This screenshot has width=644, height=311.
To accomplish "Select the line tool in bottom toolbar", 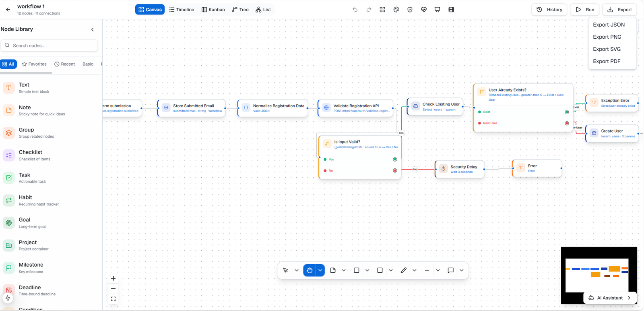I will [x=427, y=270].
